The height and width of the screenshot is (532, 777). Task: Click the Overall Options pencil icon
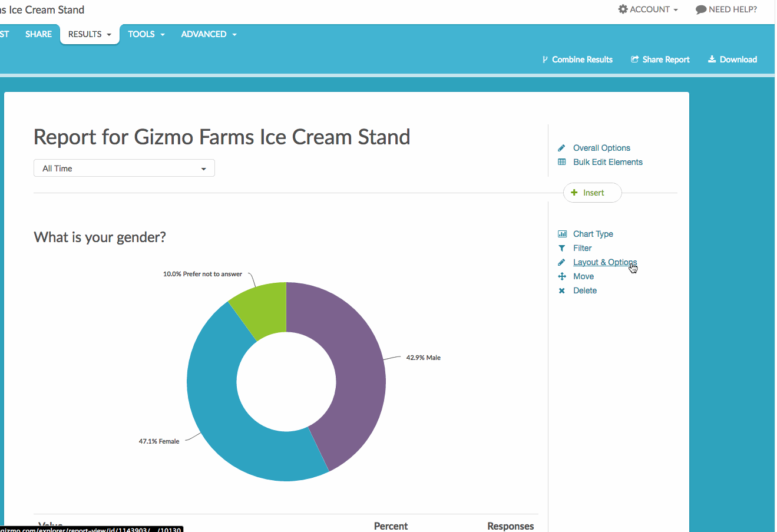561,148
